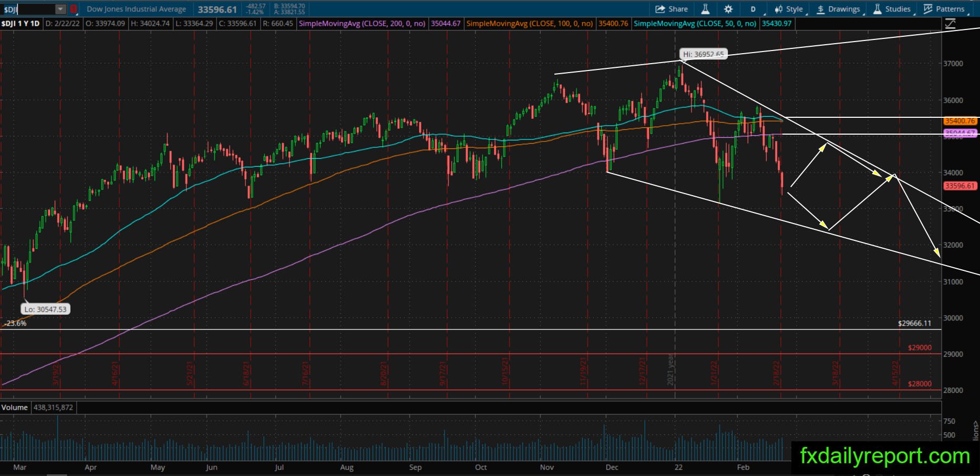Click the high value H: 34024.74
Screen dimensions: 980x476
pos(149,24)
